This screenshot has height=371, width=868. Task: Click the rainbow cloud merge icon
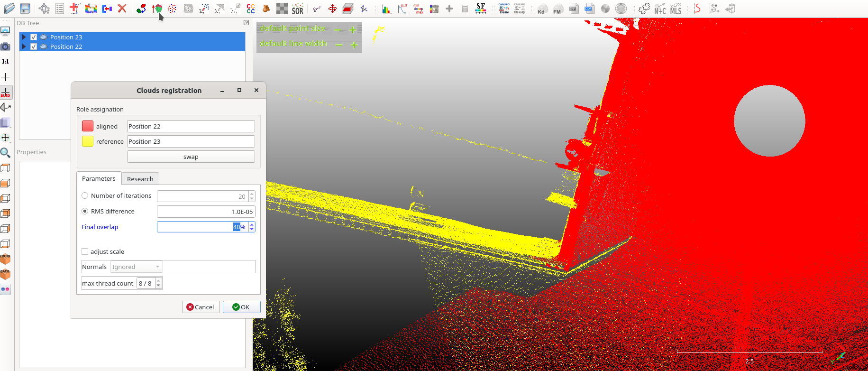pyautogui.click(x=91, y=8)
